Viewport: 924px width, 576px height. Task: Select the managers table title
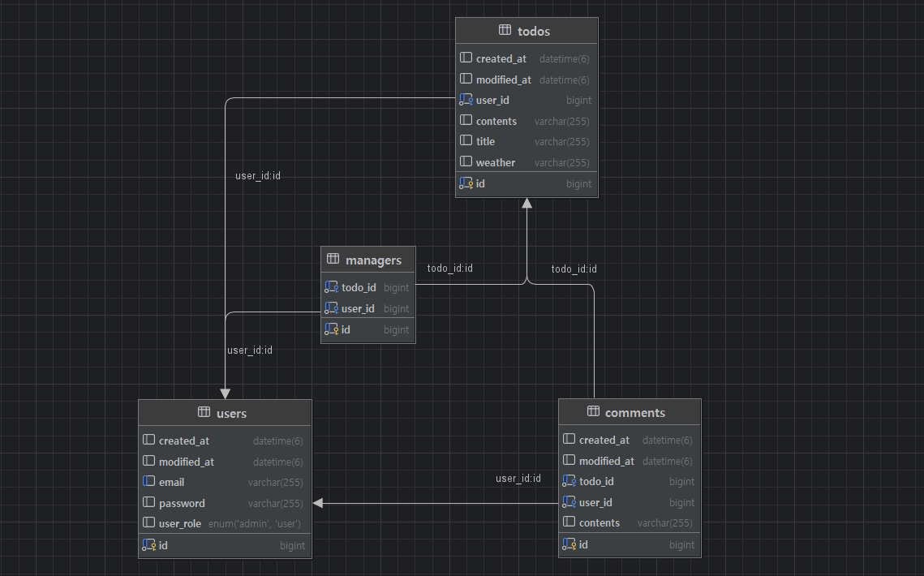[x=374, y=260]
